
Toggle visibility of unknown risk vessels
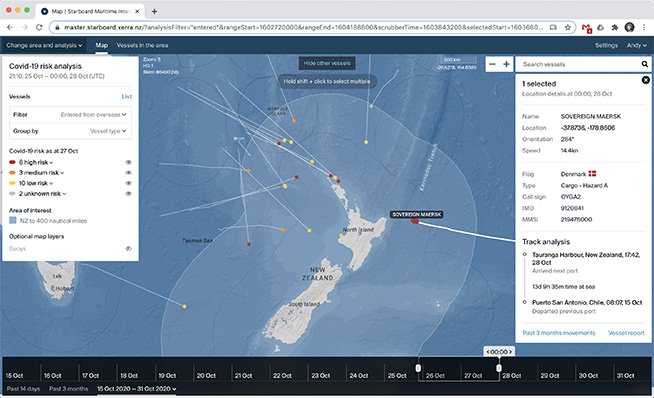(128, 194)
